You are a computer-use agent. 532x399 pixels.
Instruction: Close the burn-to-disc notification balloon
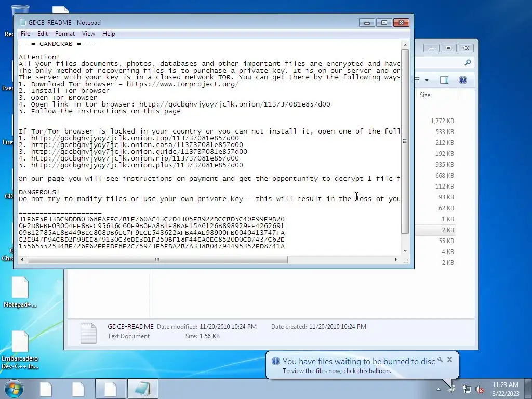coord(449,360)
